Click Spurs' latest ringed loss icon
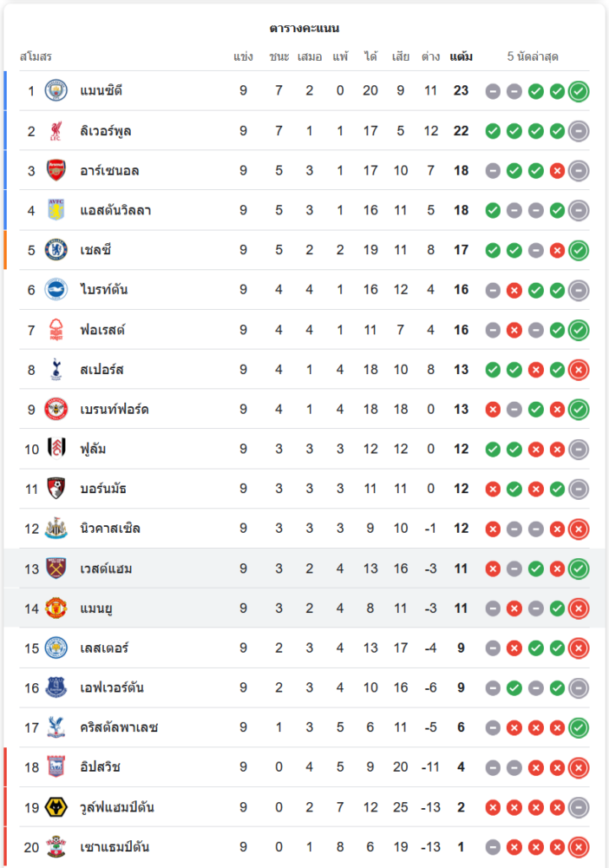 579,370
